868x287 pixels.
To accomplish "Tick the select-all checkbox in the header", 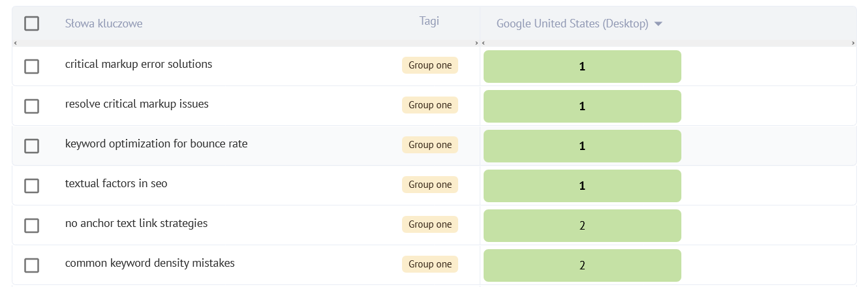I will pos(31,23).
